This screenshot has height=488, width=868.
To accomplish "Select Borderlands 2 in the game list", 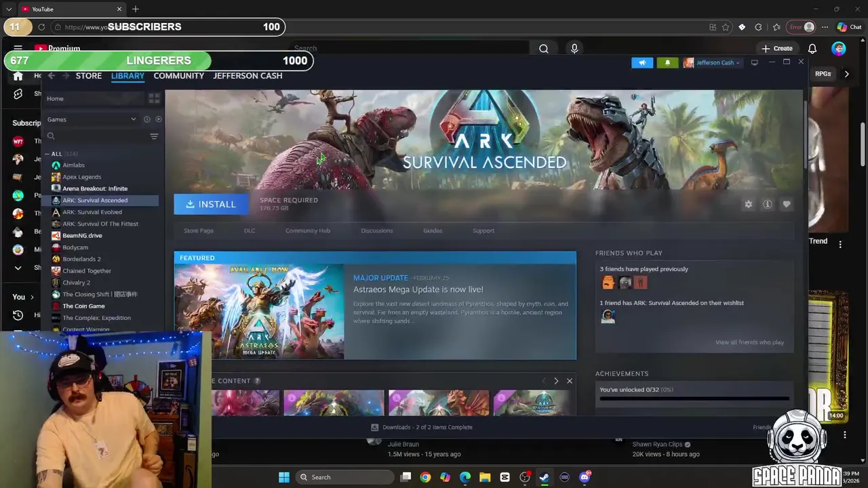I will [81, 259].
